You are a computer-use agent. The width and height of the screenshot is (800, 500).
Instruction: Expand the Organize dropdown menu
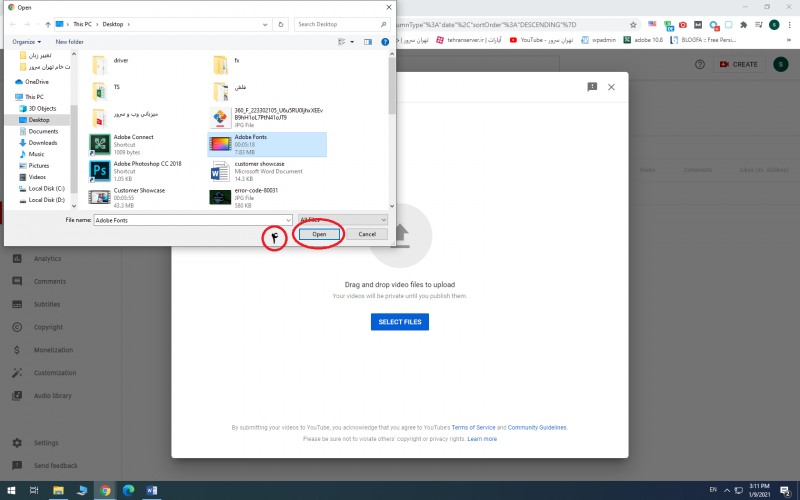[x=26, y=42]
